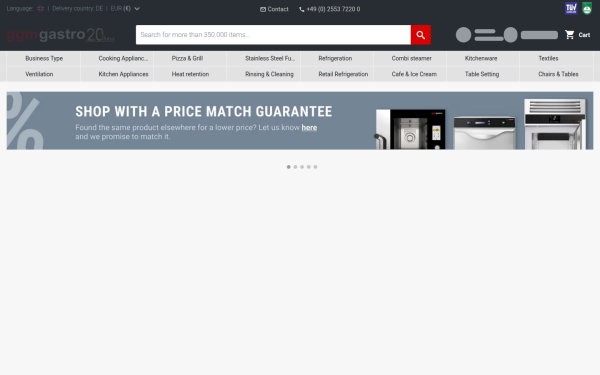This screenshot has width=600, height=375.
Task: Click the 'here' price match link
Action: [x=309, y=127]
